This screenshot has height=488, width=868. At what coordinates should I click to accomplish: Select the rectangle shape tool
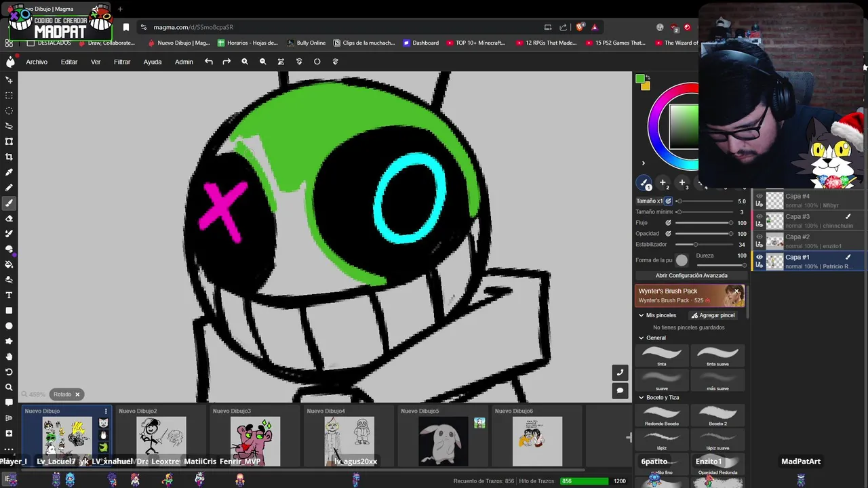click(x=9, y=310)
